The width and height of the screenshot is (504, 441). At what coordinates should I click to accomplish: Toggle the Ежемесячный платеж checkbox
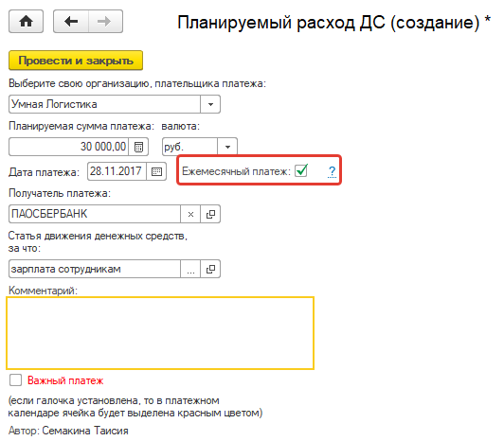click(301, 170)
